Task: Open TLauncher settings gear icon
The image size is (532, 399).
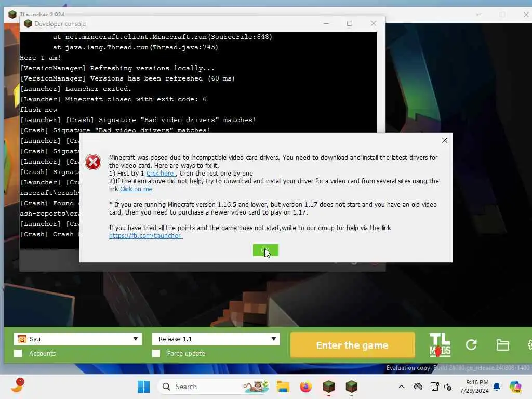Action: (x=529, y=345)
